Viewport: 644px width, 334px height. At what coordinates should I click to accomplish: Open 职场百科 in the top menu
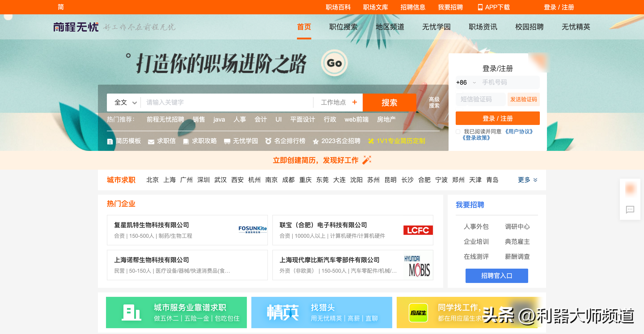[338, 7]
